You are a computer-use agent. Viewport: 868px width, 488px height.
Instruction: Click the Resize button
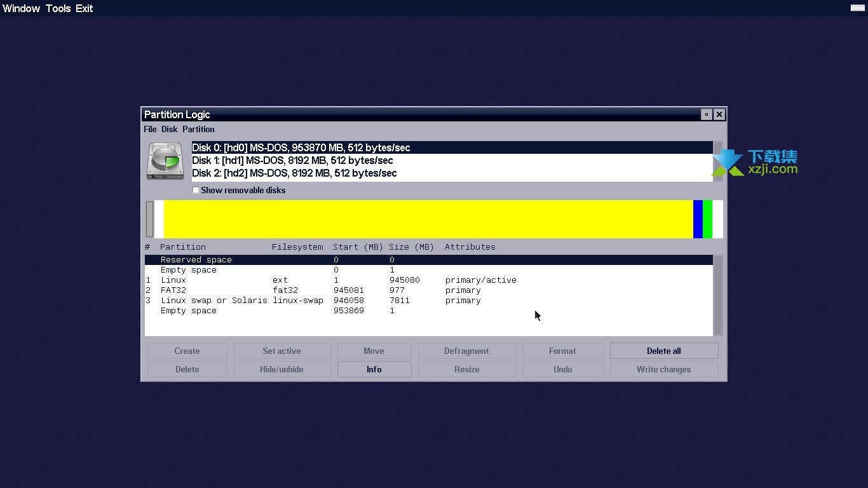pos(467,369)
